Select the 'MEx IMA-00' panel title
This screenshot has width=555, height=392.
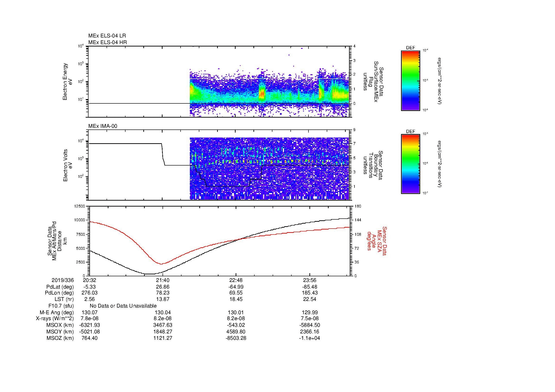click(103, 126)
